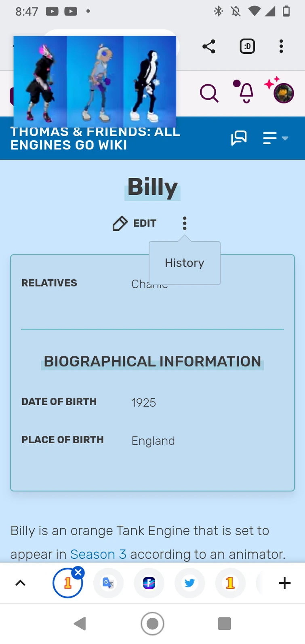
Task: Select History from the open popup menu
Action: pyautogui.click(x=184, y=263)
